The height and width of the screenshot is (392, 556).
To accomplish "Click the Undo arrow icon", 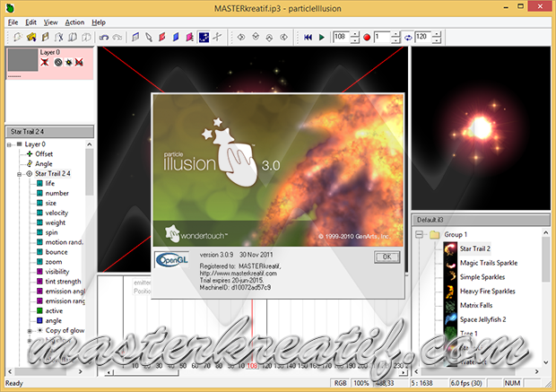I will (103, 37).
